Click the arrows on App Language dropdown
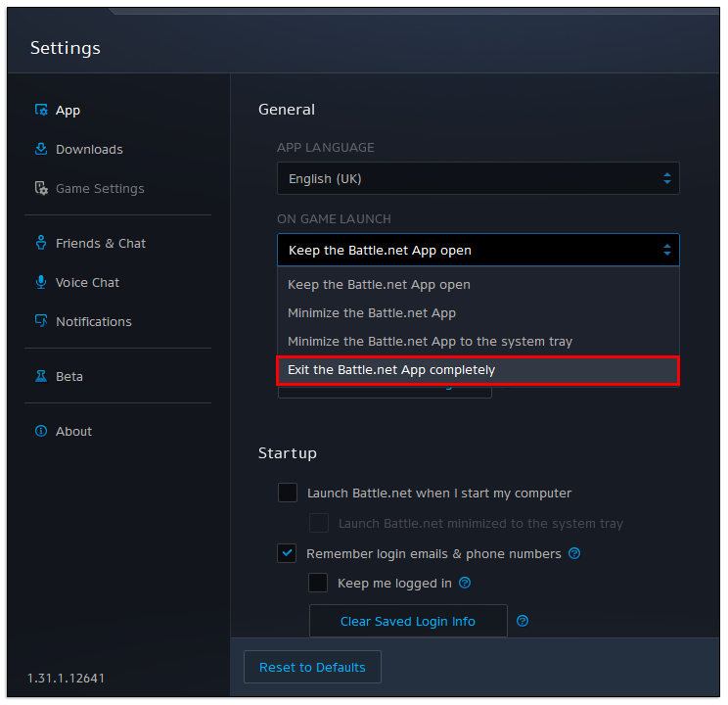The width and height of the screenshot is (728, 705). 667,178
